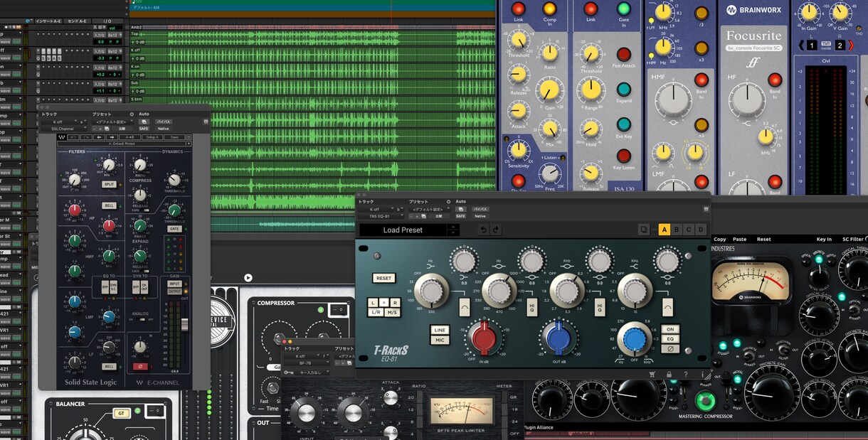Open preset default dropdown in EQ-81 header

[x=428, y=209]
